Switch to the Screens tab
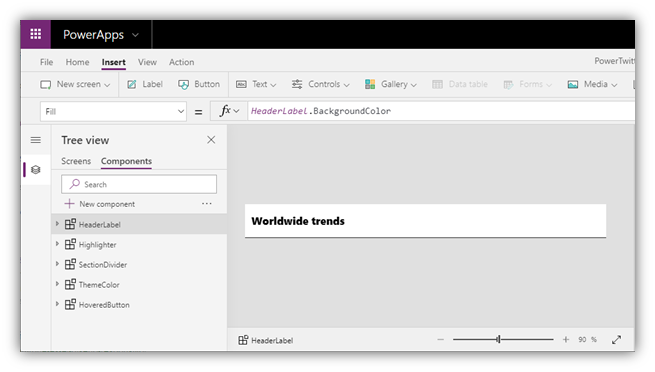655x372 pixels. click(76, 161)
